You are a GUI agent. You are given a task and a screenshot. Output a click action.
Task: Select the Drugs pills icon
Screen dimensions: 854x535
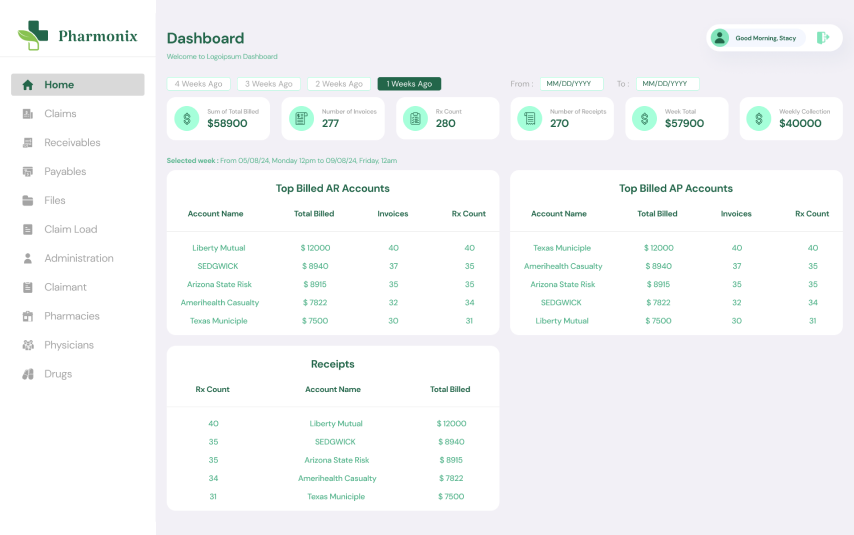click(28, 374)
